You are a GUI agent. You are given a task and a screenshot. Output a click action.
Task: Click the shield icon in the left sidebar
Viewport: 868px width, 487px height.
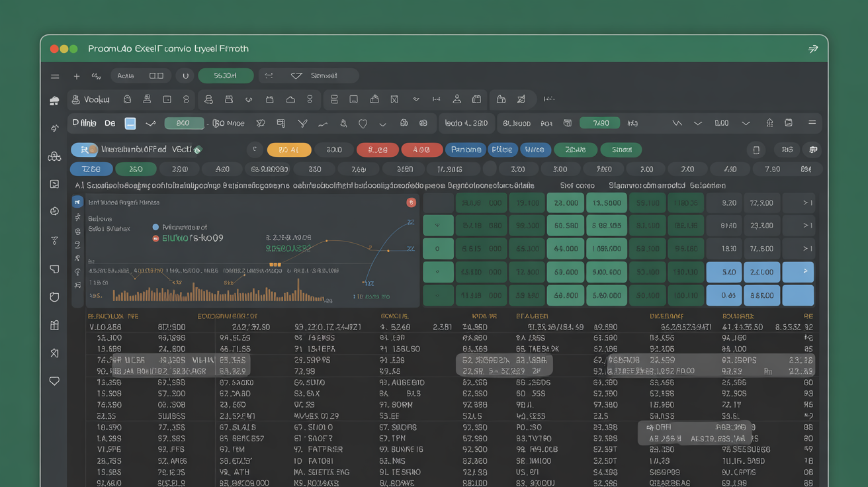click(55, 297)
